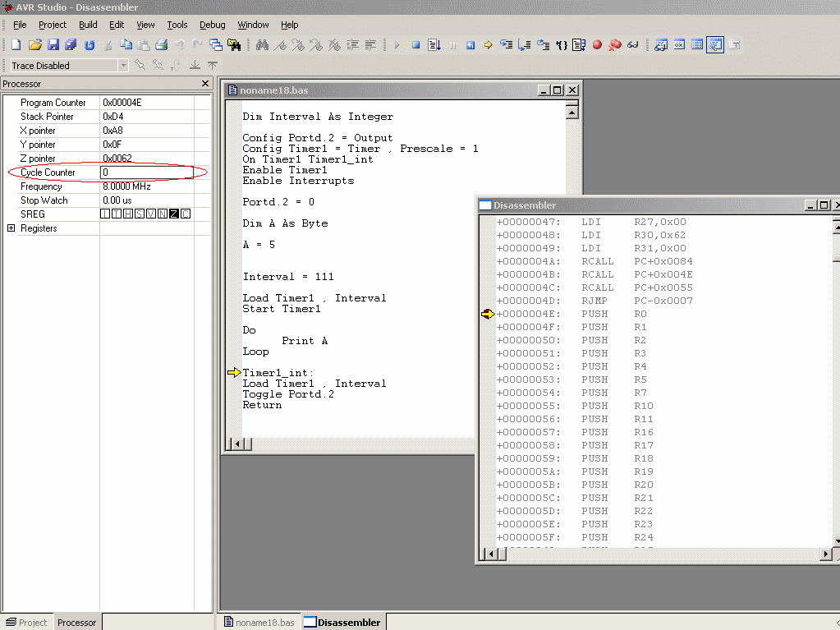Click the Open File folder icon

click(34, 45)
